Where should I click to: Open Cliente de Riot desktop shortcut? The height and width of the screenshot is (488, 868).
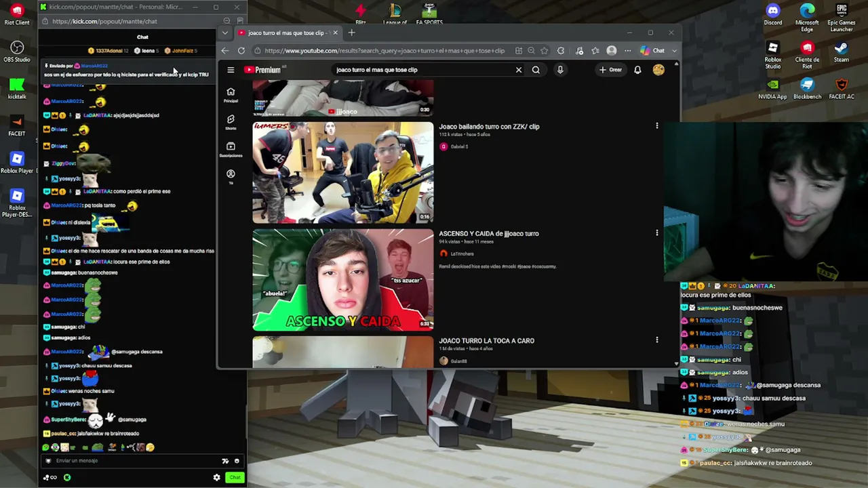(x=807, y=56)
